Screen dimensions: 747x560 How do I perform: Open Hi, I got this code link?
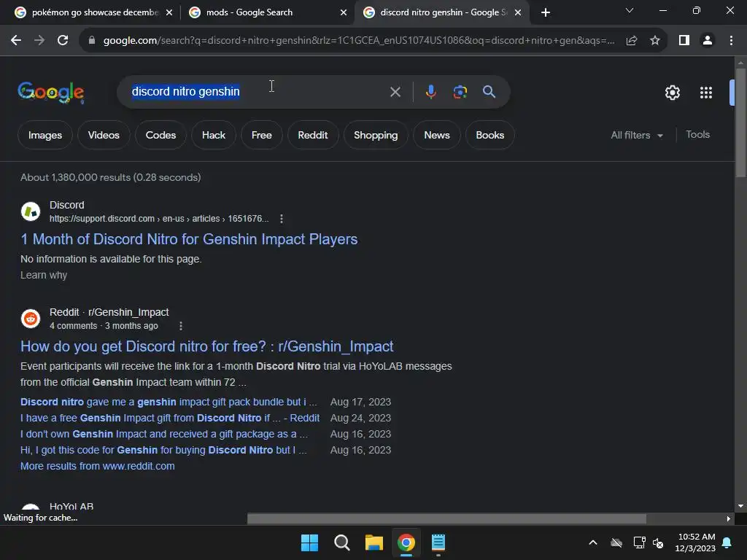[x=163, y=450]
